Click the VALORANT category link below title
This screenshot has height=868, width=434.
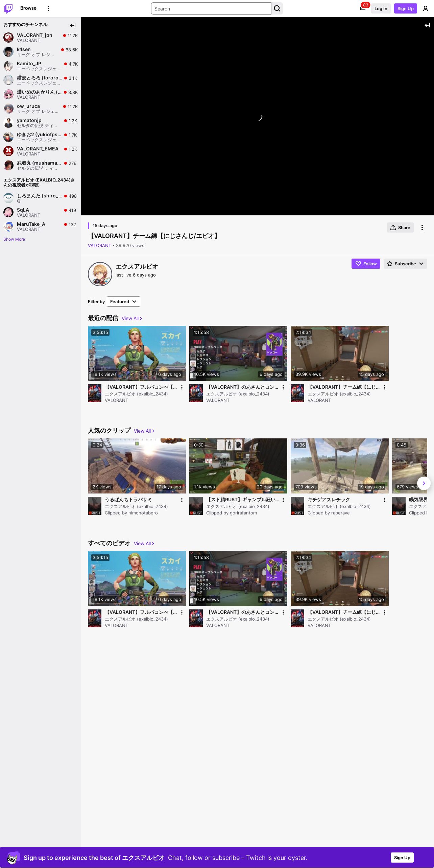(99, 246)
